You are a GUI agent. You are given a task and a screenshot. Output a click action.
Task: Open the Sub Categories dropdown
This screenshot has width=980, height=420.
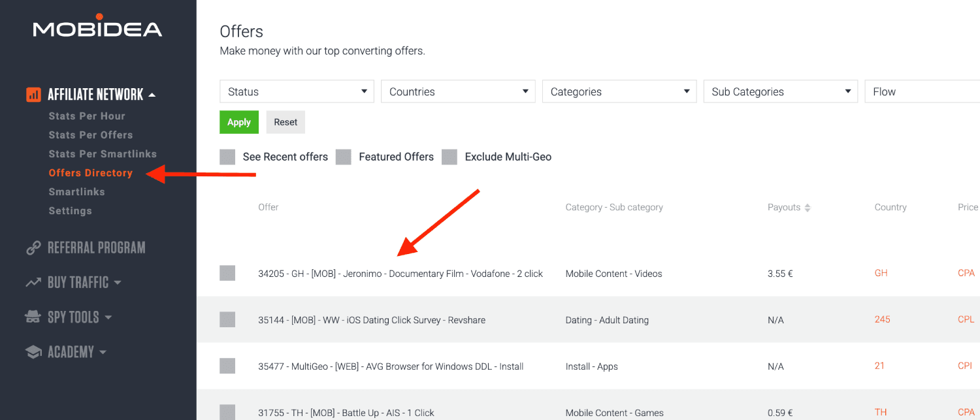(x=781, y=91)
